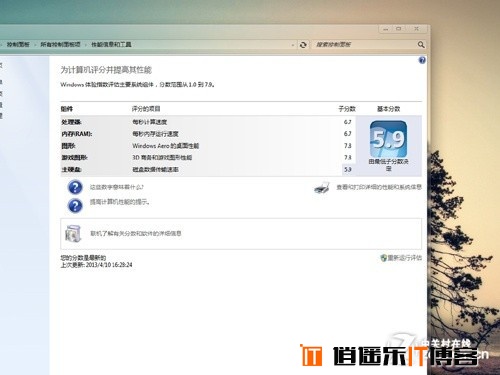Open 这些数字意味着什么 link
Viewport: 500px width, 375px height.
tap(117, 187)
